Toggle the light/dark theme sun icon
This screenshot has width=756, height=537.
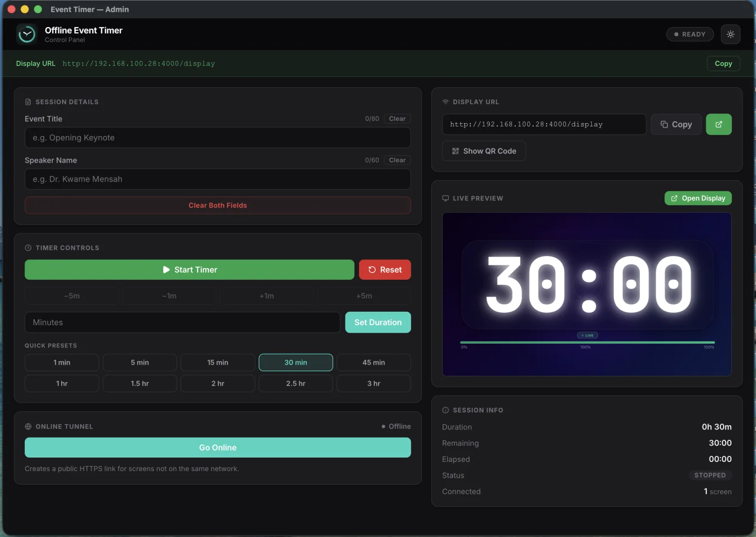click(730, 34)
